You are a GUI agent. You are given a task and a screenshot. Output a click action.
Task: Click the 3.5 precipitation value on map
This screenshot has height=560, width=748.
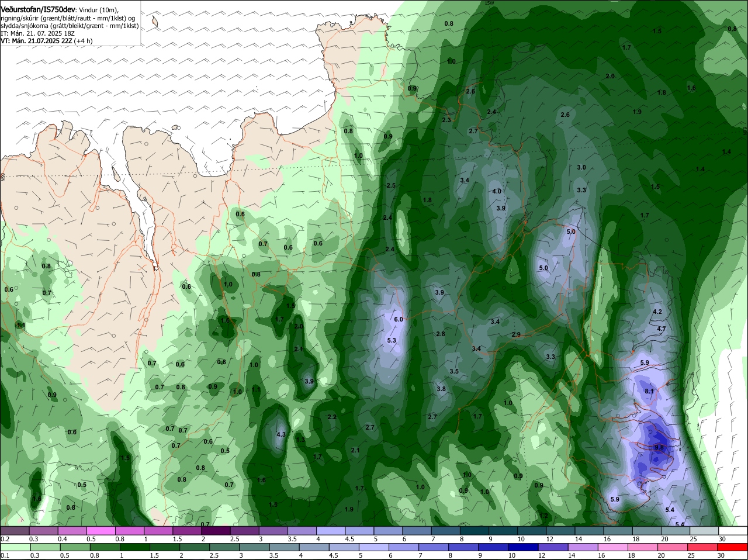pyautogui.click(x=454, y=371)
